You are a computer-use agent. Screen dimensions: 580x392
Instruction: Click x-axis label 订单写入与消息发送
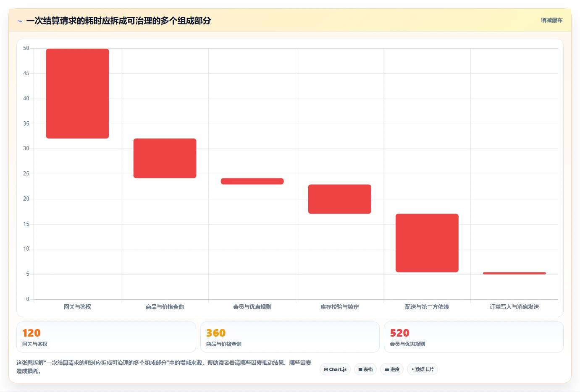(514, 307)
